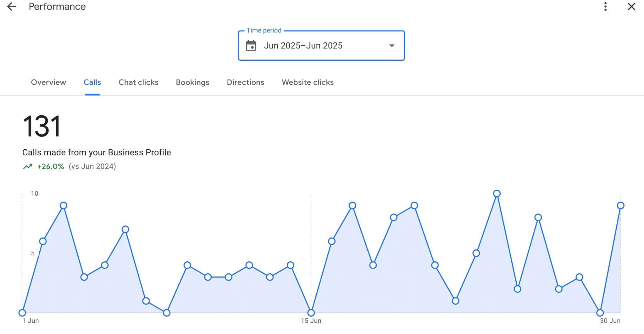Click the green upward trend arrow
Screen dimensions: 644x334
[28, 166]
